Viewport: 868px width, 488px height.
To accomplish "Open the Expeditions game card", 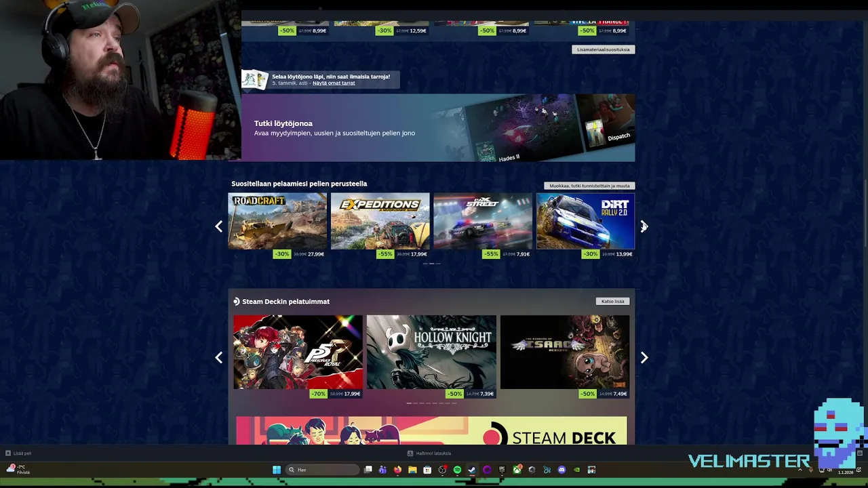I will coord(380,221).
